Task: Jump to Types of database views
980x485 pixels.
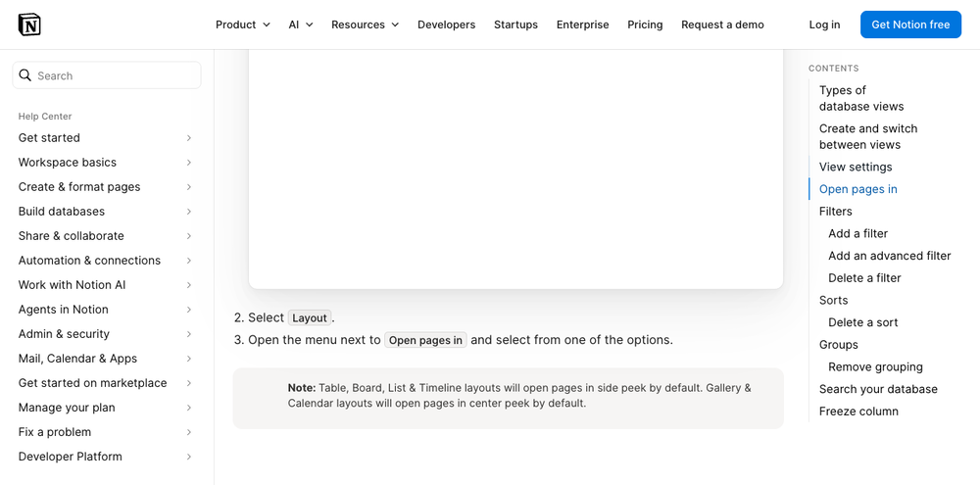Action: pos(861,98)
